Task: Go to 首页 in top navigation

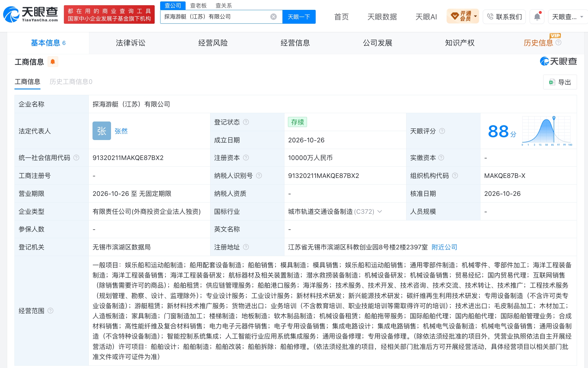Action: click(x=341, y=17)
